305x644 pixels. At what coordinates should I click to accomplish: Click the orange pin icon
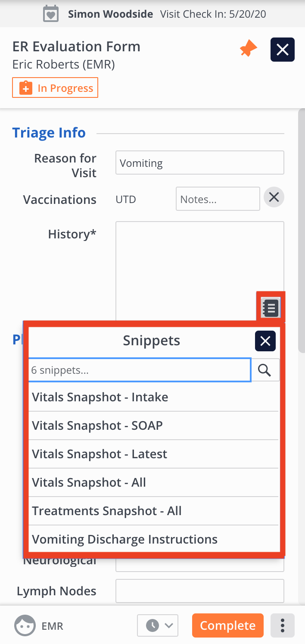pos(248,50)
